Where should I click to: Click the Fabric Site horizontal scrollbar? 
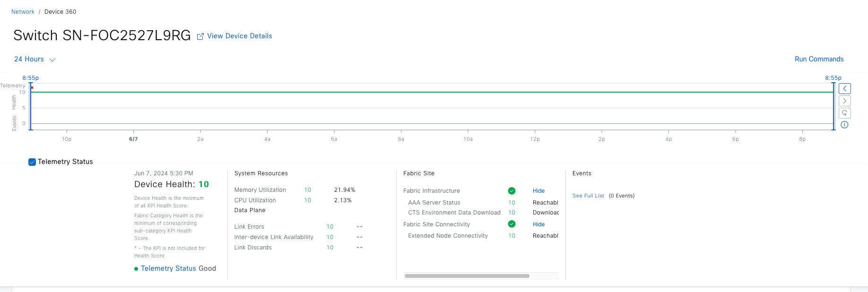(467, 276)
